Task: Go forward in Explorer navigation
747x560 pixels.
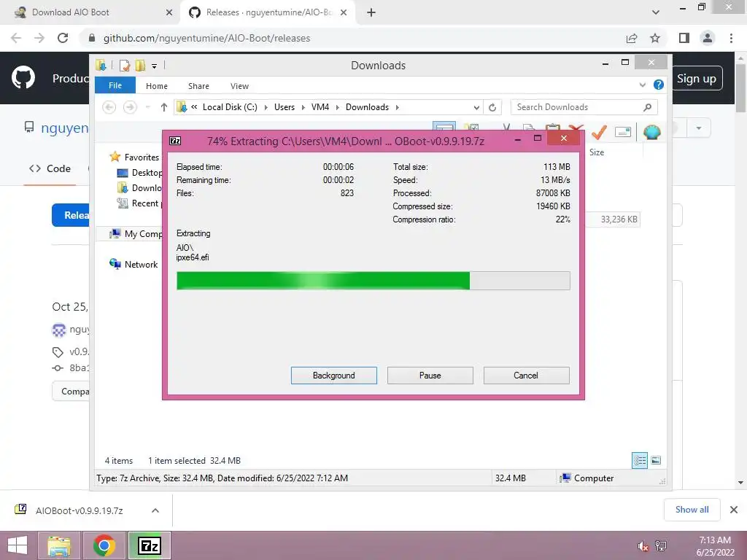Action: coord(130,107)
